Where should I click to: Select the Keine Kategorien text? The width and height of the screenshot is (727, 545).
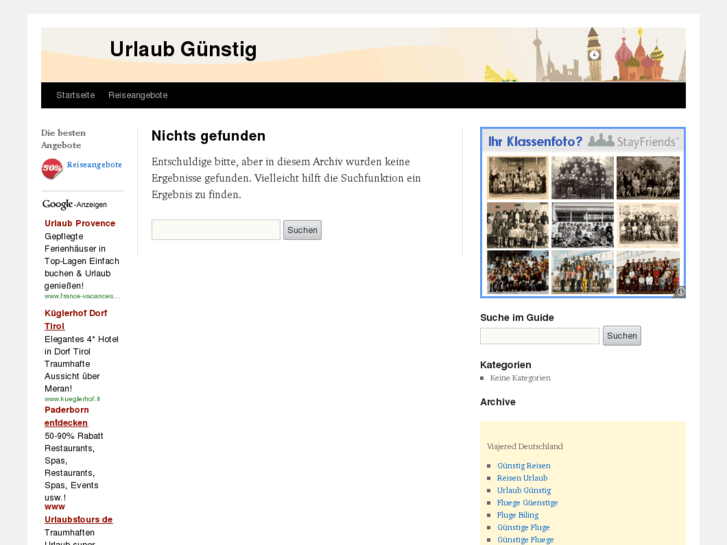point(520,378)
